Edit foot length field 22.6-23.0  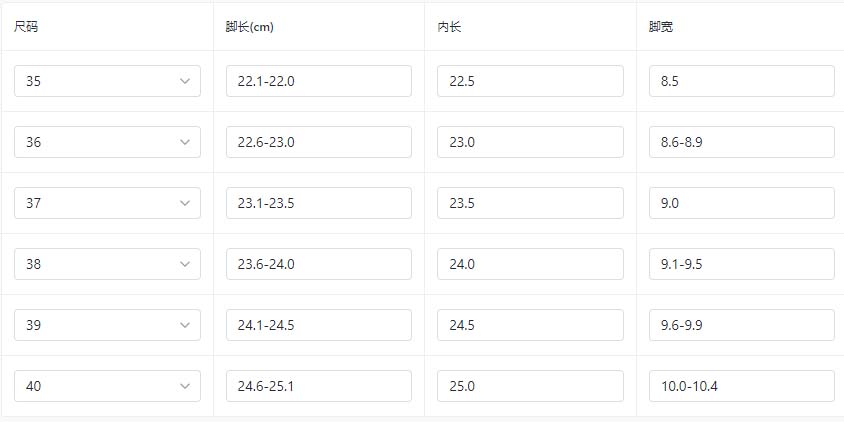(x=318, y=142)
